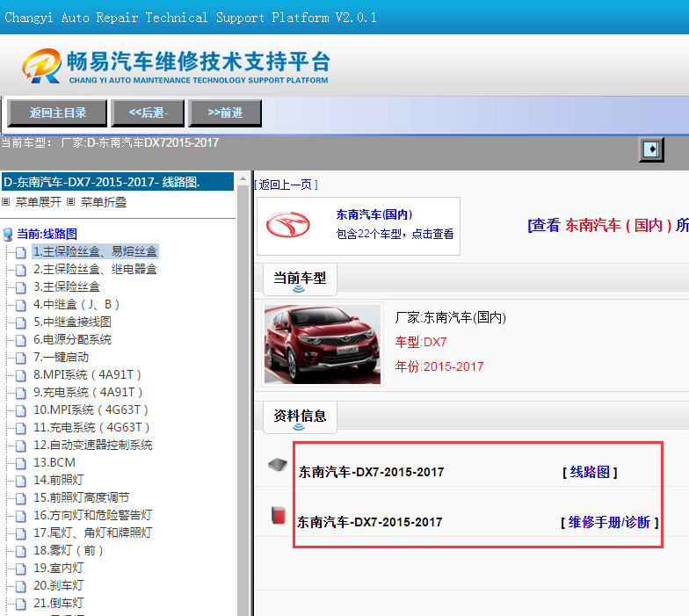Screen dimensions: 689x616
Task: Click page icon of 3.主保险丝盒
Action: (x=21, y=287)
